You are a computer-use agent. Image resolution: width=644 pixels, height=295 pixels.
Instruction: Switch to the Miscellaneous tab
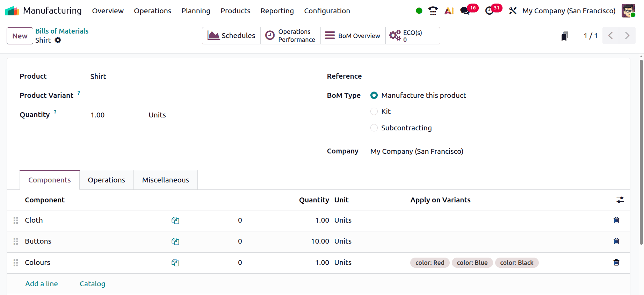(166, 180)
